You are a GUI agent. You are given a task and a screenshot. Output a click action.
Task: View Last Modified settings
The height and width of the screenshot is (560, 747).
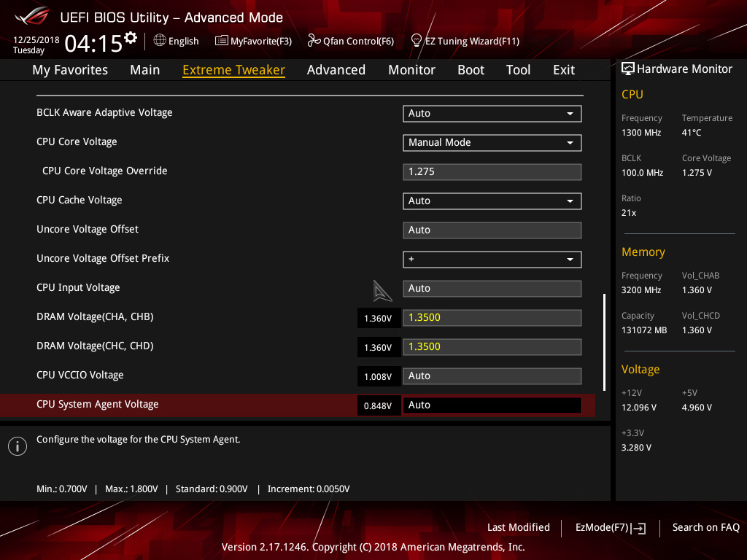[x=519, y=528]
